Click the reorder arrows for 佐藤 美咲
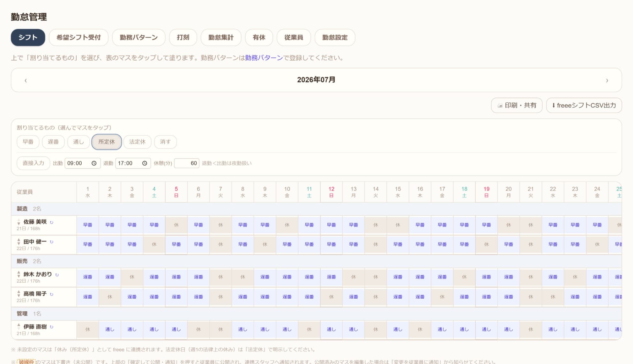This screenshot has height=364, width=633. pyautogui.click(x=19, y=222)
